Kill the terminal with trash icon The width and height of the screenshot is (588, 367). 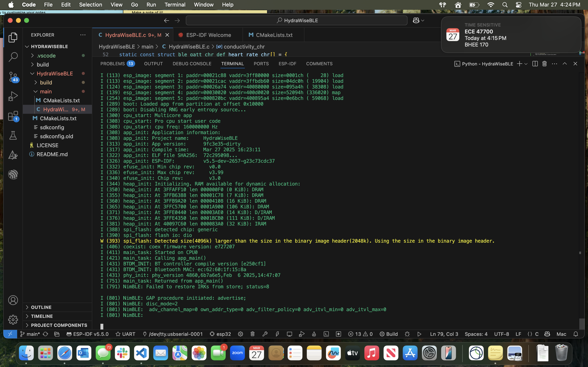click(544, 64)
